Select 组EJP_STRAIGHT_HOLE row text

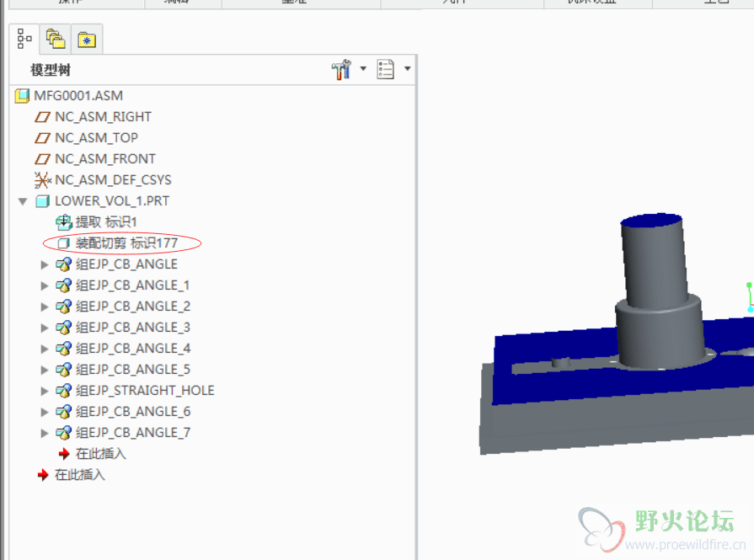(145, 392)
